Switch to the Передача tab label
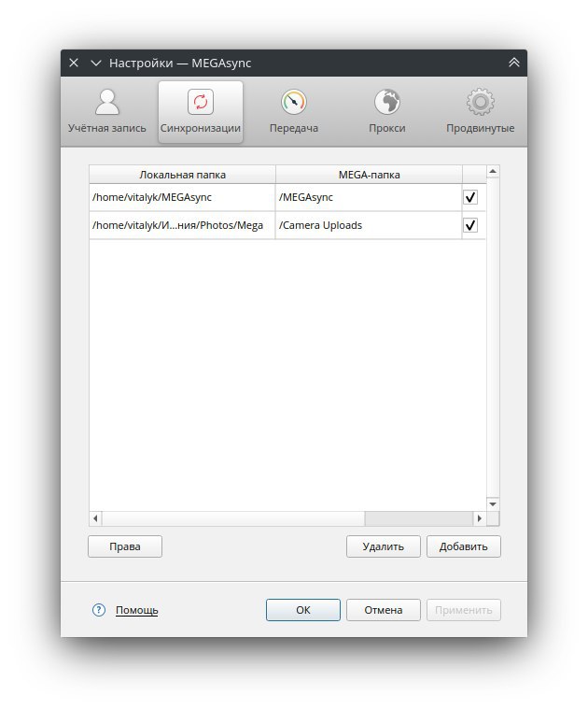 tap(294, 128)
